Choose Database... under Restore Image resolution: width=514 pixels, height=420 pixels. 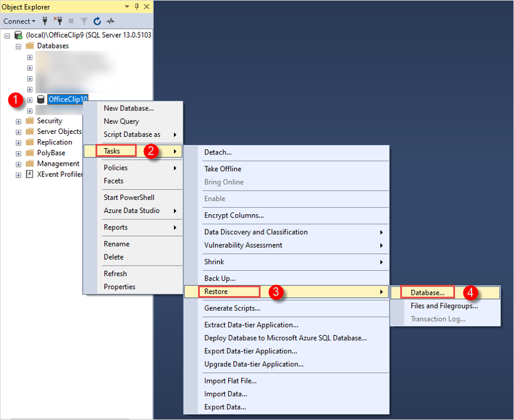(445, 293)
